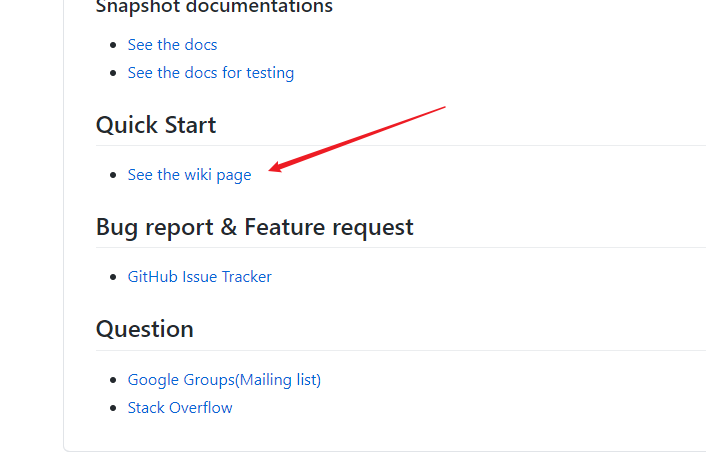706x455 pixels.
Task: Click the red arrow's pointed head
Action: (274, 169)
